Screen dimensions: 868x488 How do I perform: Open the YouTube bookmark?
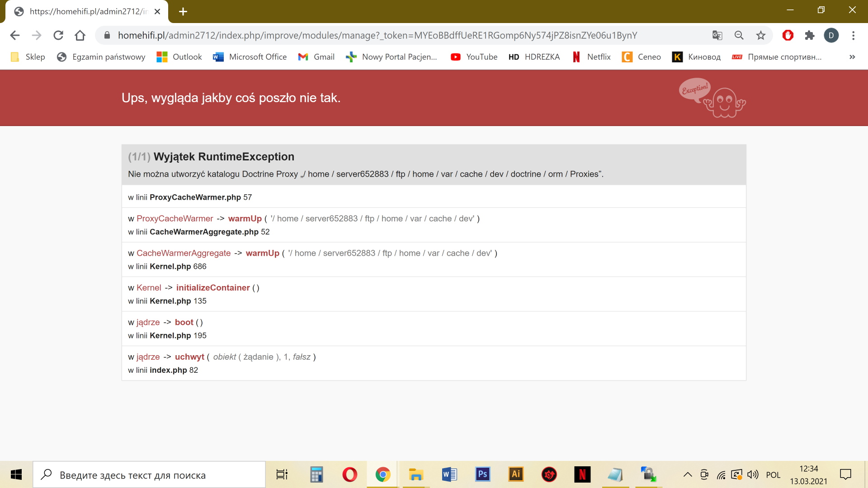[x=474, y=57]
